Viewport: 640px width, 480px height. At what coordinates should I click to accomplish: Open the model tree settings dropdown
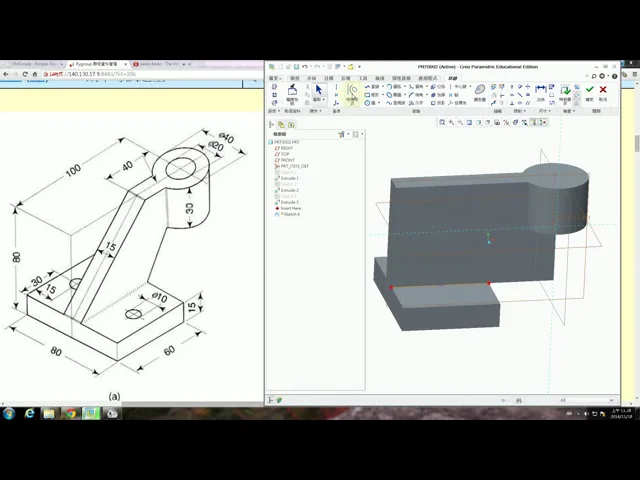click(343, 134)
